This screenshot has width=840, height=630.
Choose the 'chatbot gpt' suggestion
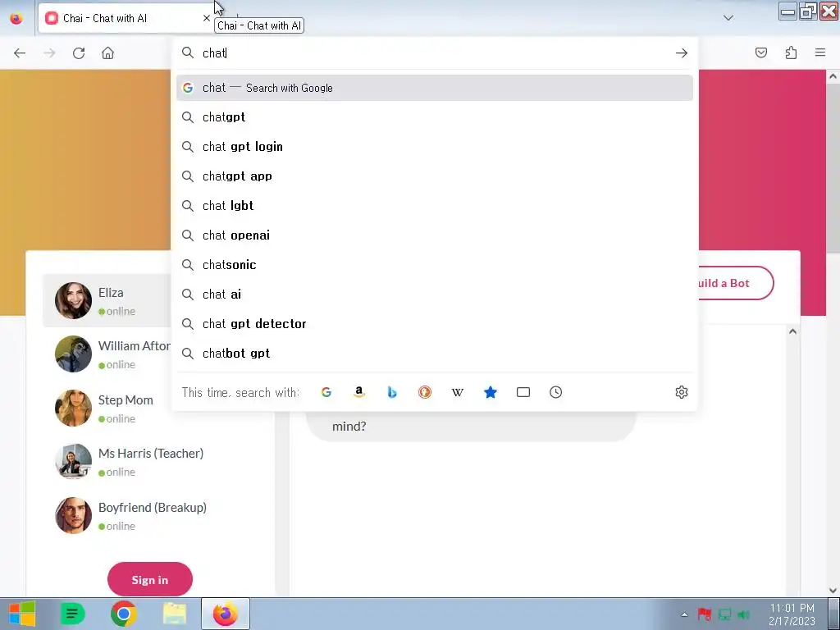coord(435,353)
